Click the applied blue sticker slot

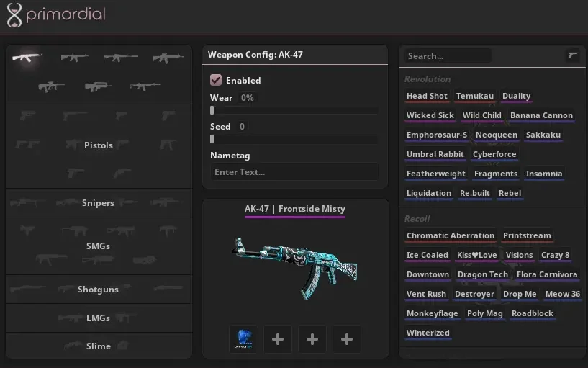(243, 338)
